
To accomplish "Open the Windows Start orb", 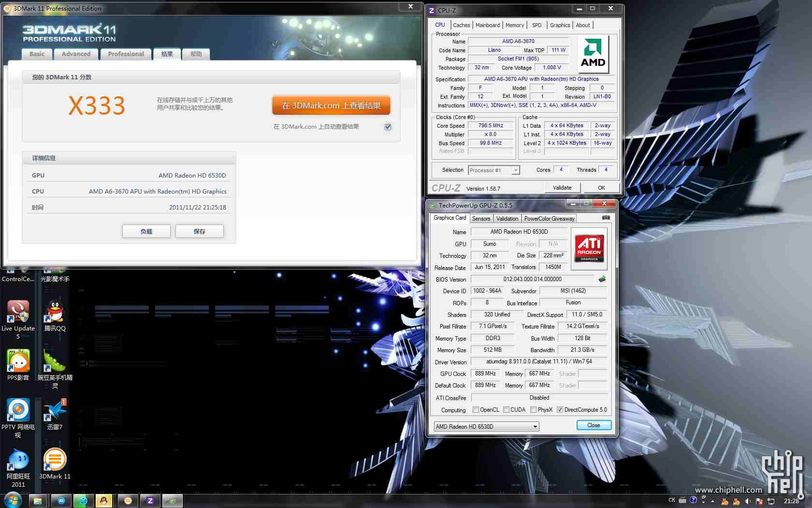I will (13, 501).
